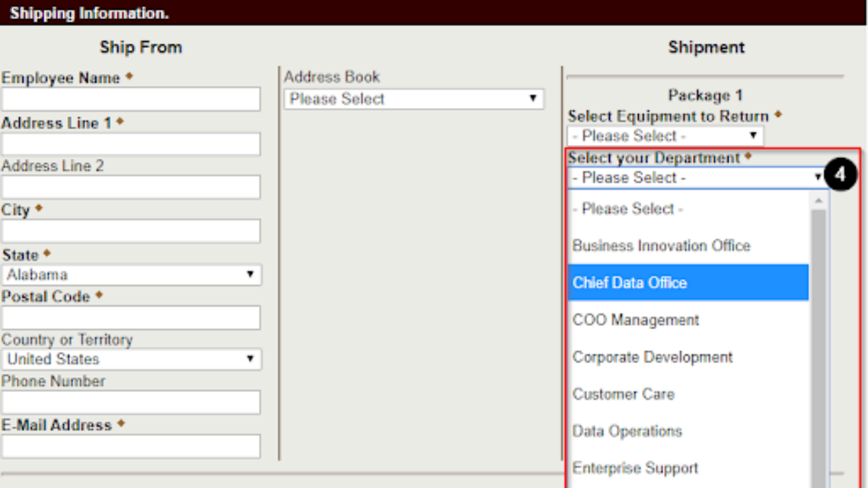Click the department list scrollbar

click(819, 344)
